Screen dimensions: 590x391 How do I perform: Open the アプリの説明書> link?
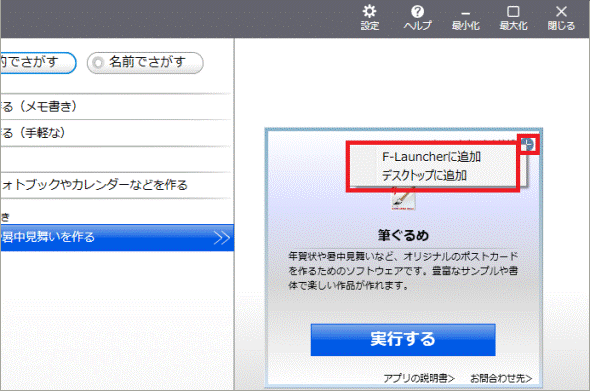pyautogui.click(x=419, y=378)
